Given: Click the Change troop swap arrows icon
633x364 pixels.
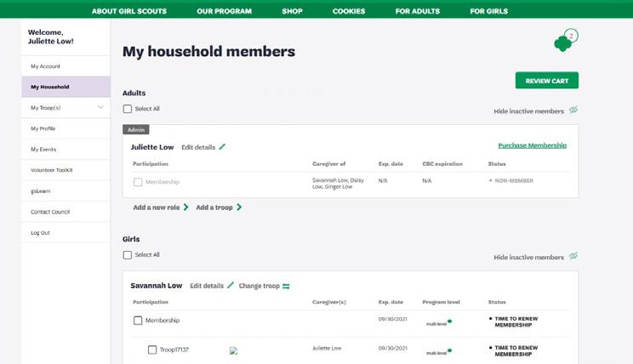Looking at the screenshot, I should coord(286,286).
